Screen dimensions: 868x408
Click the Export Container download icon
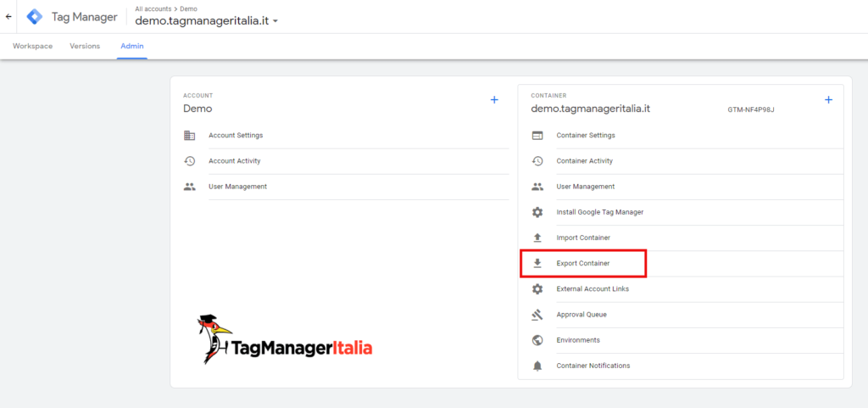point(537,263)
